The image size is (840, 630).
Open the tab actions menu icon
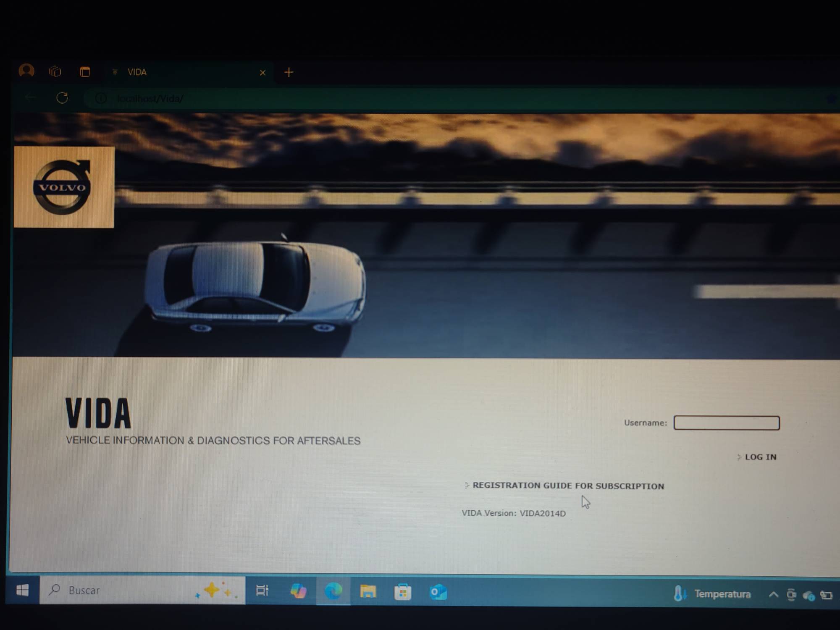[x=85, y=72]
